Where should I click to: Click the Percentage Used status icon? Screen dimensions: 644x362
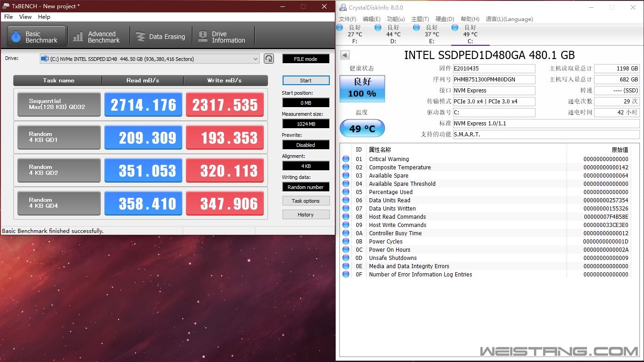[346, 192]
